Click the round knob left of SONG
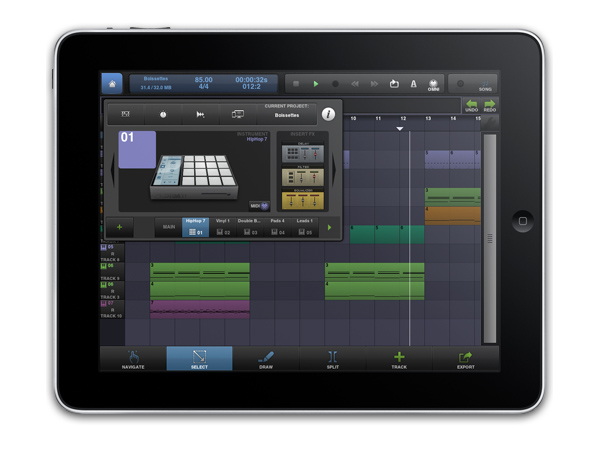The image size is (600, 450). (x=460, y=84)
